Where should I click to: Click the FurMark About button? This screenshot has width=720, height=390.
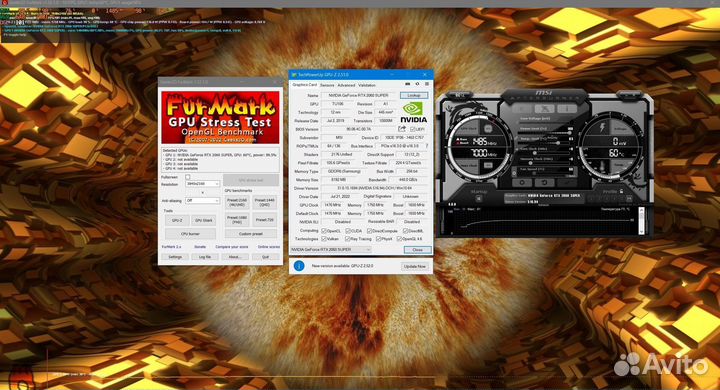235,257
